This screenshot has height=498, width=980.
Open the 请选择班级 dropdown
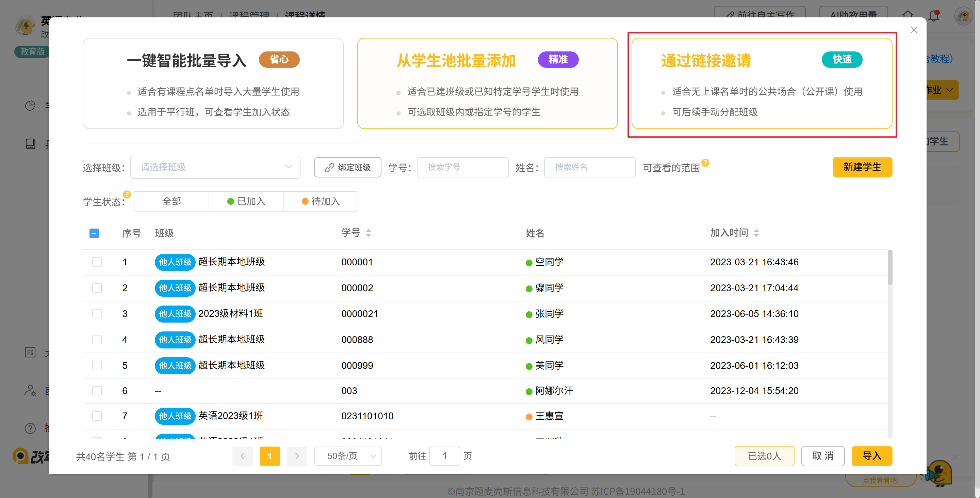coord(215,167)
